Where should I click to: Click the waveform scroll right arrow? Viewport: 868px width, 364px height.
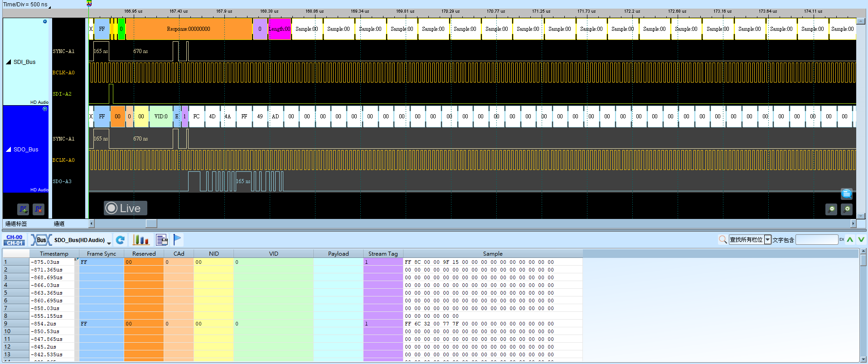853,223
